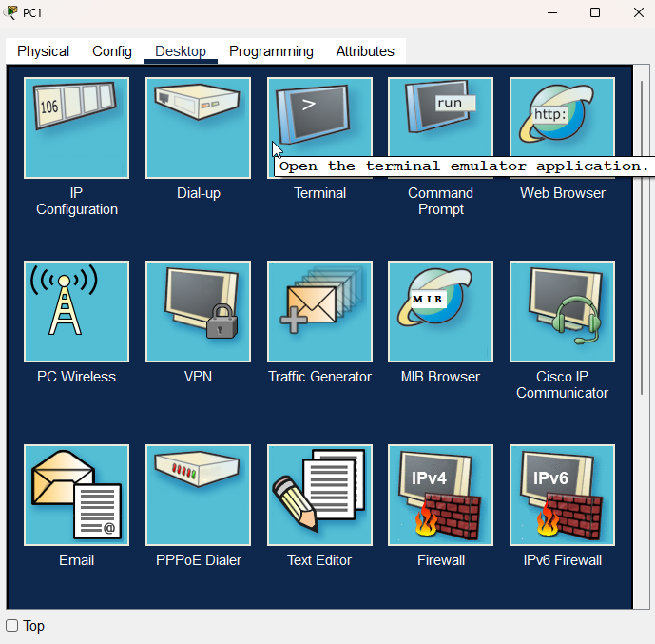This screenshot has height=644, width=655.
Task: Open the Email client
Action: (76, 496)
